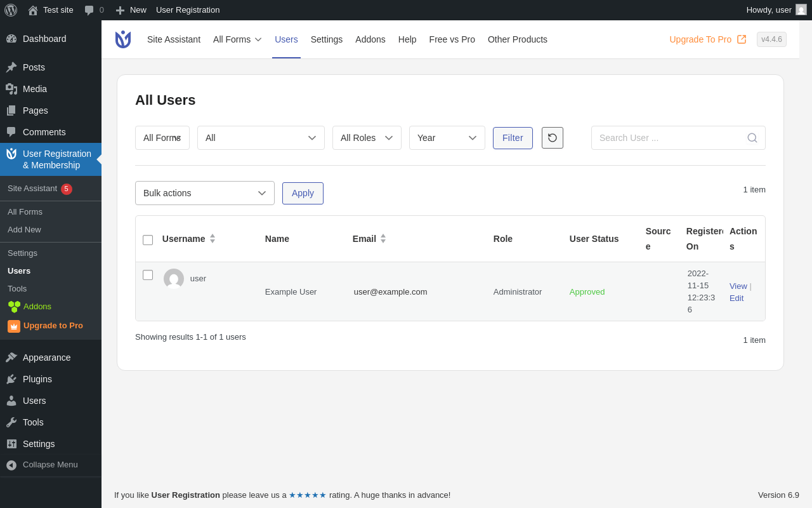Click the reset filters refresh icon
The image size is (812, 508).
pyautogui.click(x=552, y=138)
